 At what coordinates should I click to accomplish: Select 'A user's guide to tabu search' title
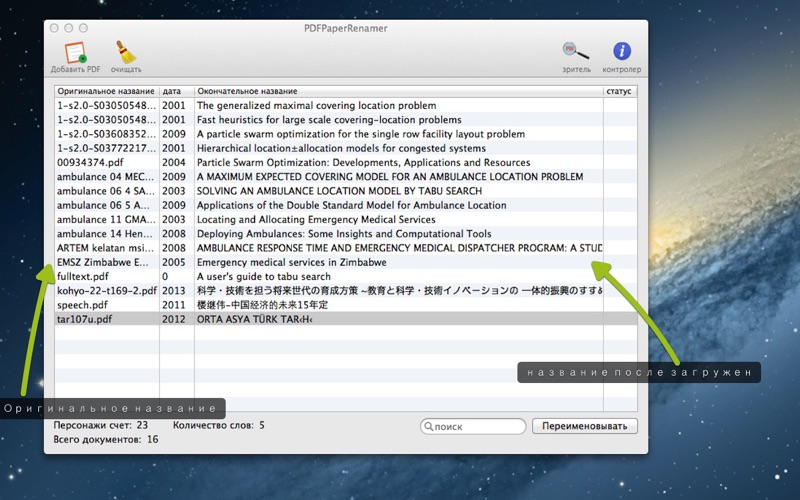pos(263,277)
